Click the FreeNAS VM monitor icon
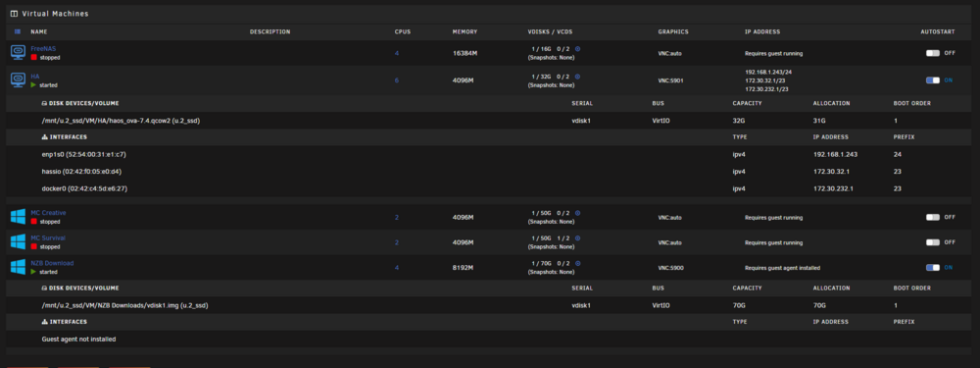This screenshot has width=980, height=368. (x=18, y=53)
